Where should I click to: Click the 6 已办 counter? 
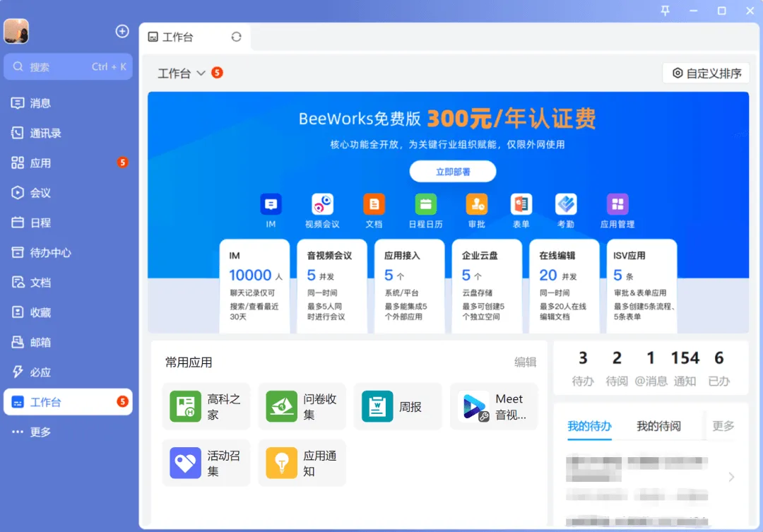click(719, 369)
